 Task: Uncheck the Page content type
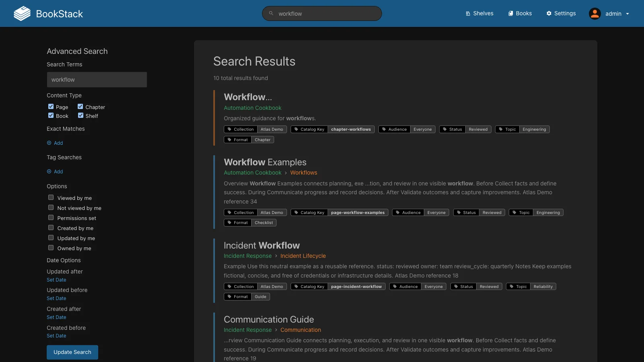tap(51, 107)
